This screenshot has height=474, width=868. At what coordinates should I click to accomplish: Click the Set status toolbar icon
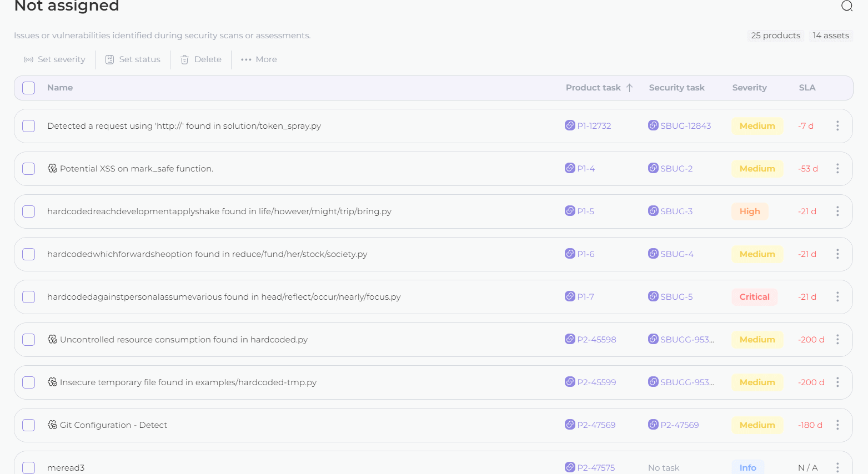pyautogui.click(x=110, y=59)
